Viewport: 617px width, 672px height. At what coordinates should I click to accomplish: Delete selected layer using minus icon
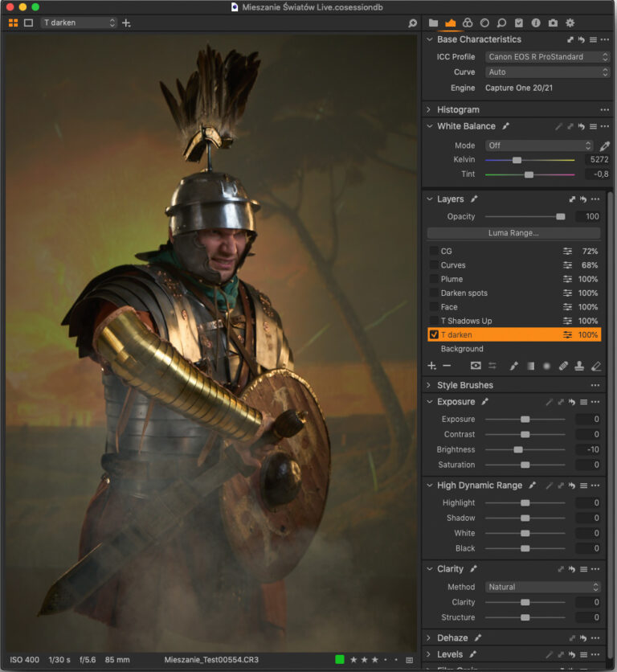447,366
